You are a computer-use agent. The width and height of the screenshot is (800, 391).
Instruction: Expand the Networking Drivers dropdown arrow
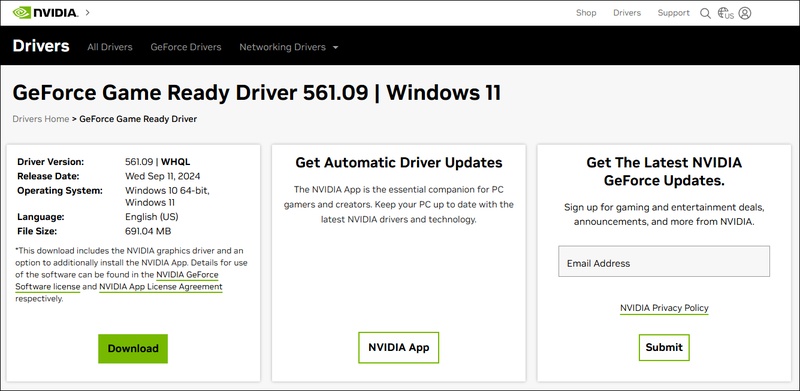pos(335,47)
